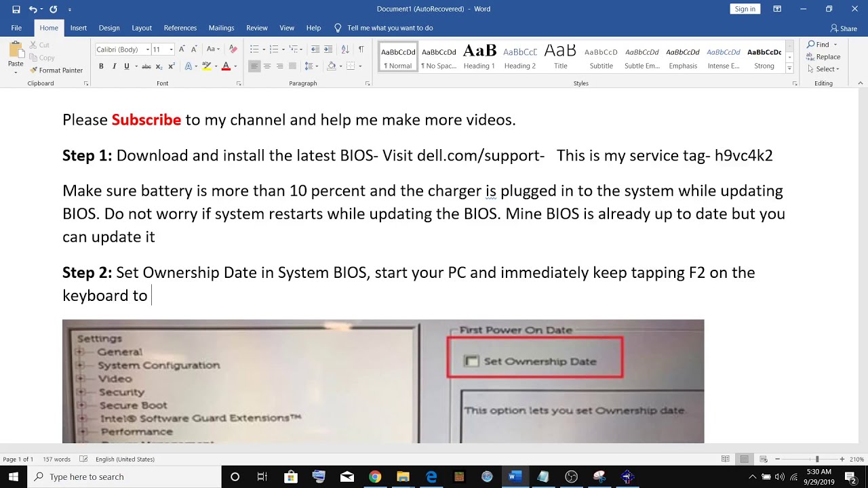868x488 pixels.
Task: Open Google Chrome from the taskbar
Action: 375,476
